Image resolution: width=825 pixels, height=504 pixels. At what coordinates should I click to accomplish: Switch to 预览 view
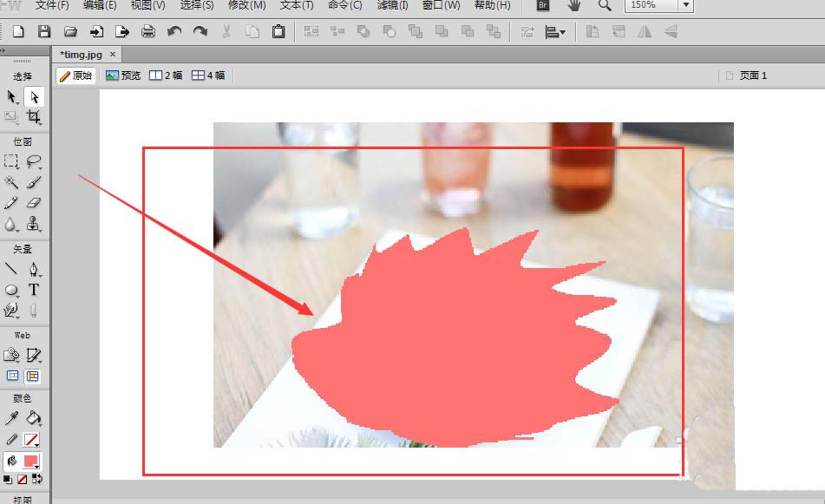pyautogui.click(x=123, y=75)
